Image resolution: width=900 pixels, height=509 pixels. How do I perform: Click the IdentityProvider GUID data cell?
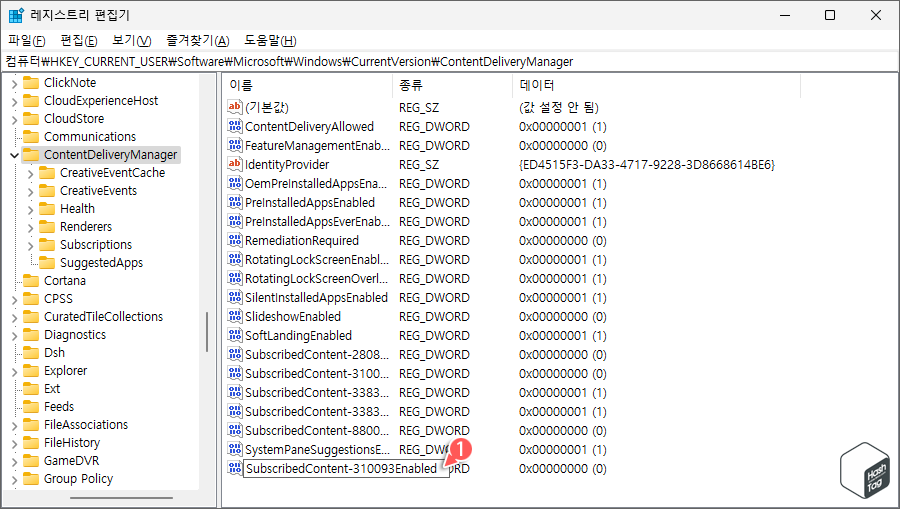[647, 165]
